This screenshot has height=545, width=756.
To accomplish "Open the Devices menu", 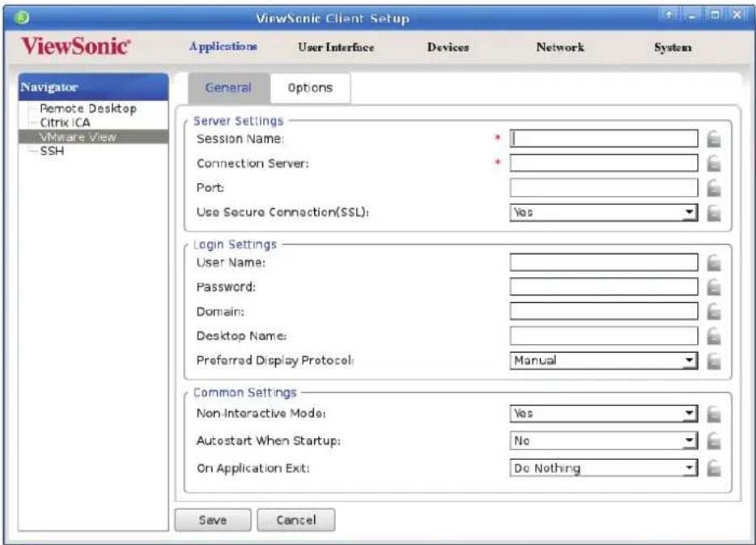I will [448, 47].
